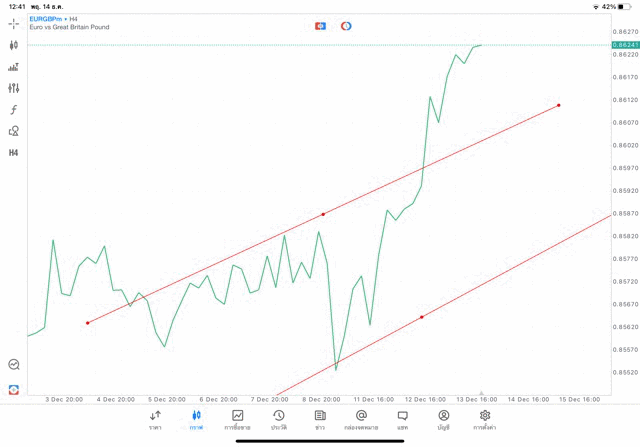Tap the blue and red logo icon in left sidebar
Viewport: 640px width, 447px height.
(14, 389)
